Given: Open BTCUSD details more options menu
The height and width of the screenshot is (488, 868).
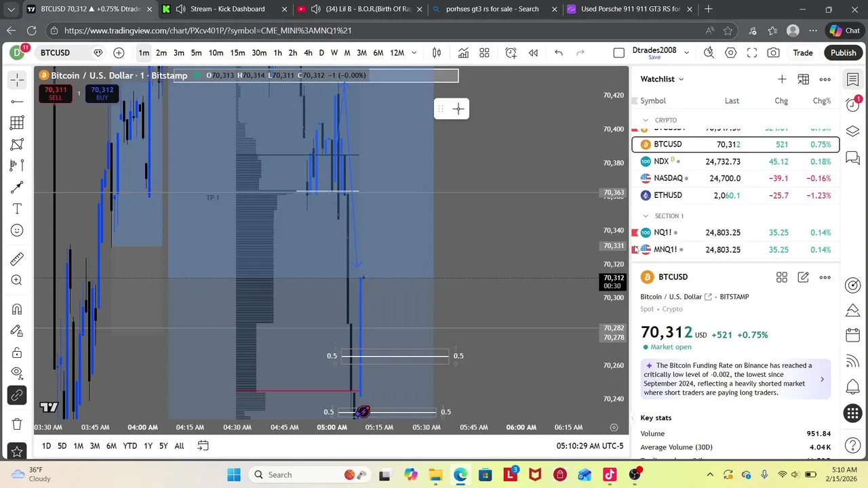Looking at the screenshot, I should pos(825,277).
